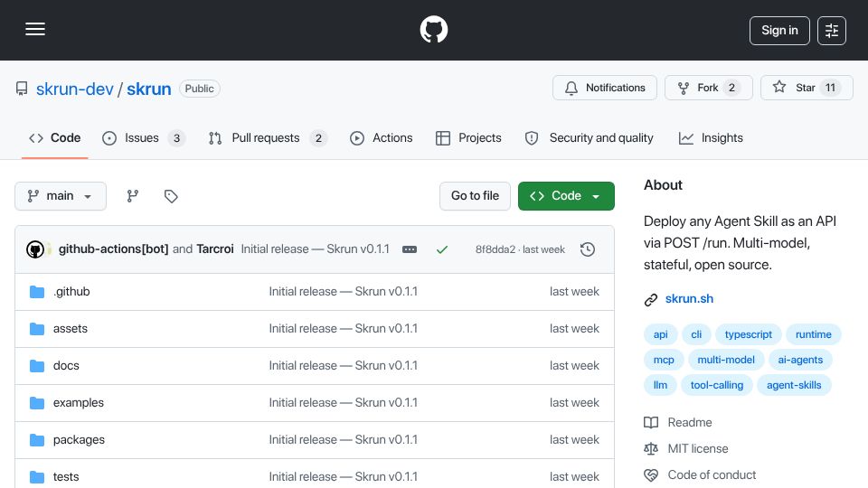
Task: Open appearance settings sliders icon
Action: (832, 31)
